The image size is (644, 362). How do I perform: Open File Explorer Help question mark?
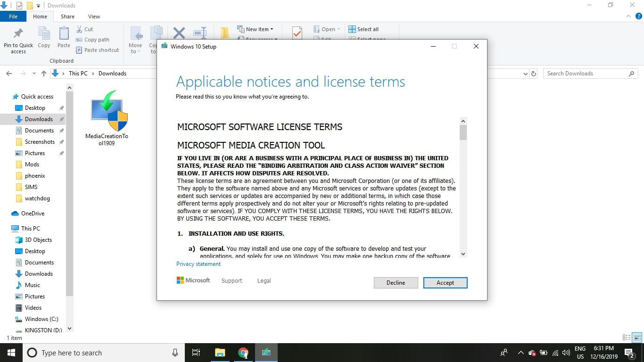[639, 16]
